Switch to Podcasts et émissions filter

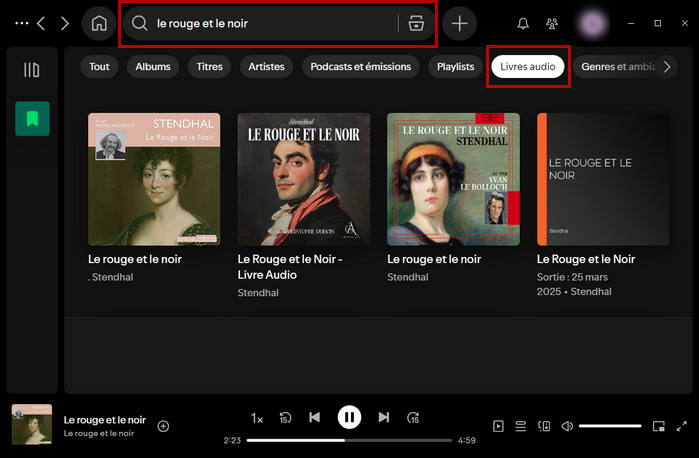point(361,67)
